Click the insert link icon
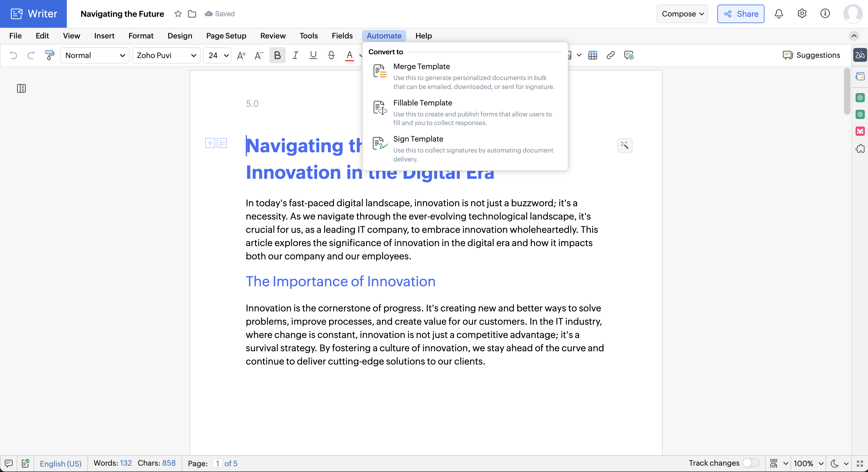This screenshot has width=868, height=472. click(x=610, y=55)
